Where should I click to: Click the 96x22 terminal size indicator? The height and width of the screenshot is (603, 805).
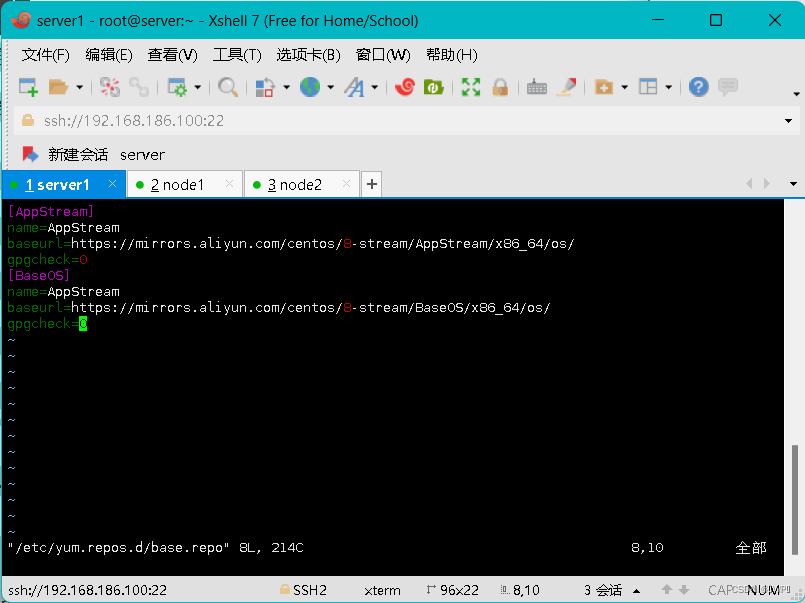click(x=452, y=590)
